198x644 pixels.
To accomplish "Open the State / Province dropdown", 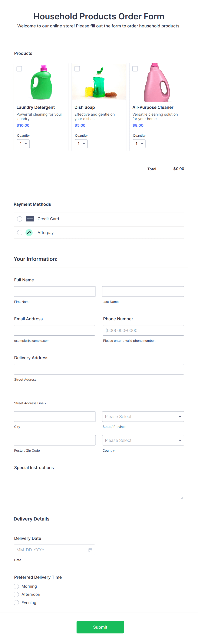I will tap(143, 417).
